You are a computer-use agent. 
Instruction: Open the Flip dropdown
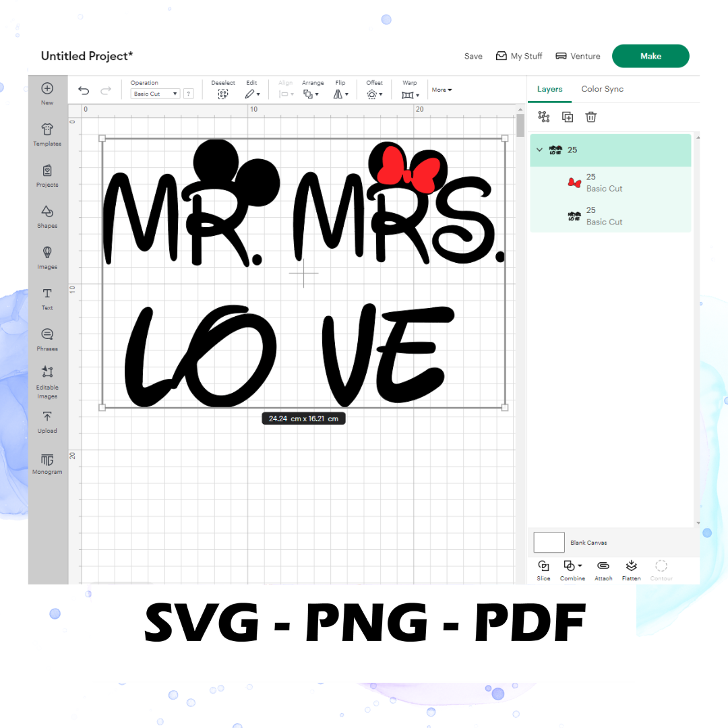pyautogui.click(x=340, y=94)
